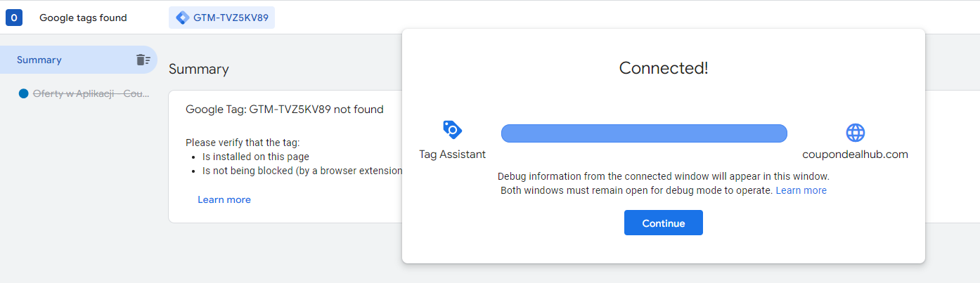Click the Tag Assistant label under its icon
Image resolution: width=980 pixels, height=283 pixels.
point(452,154)
